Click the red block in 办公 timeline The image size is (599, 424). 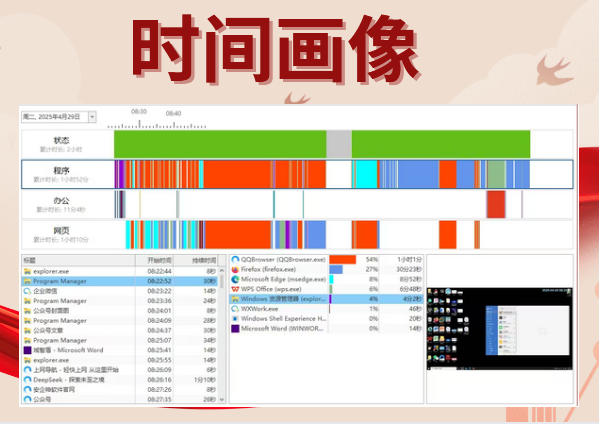(x=496, y=204)
